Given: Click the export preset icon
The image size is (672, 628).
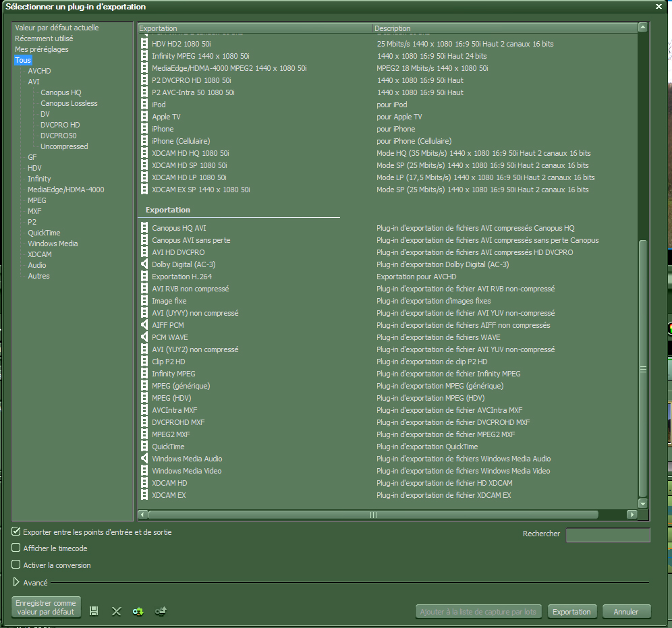Looking at the screenshot, I should click(x=161, y=611).
